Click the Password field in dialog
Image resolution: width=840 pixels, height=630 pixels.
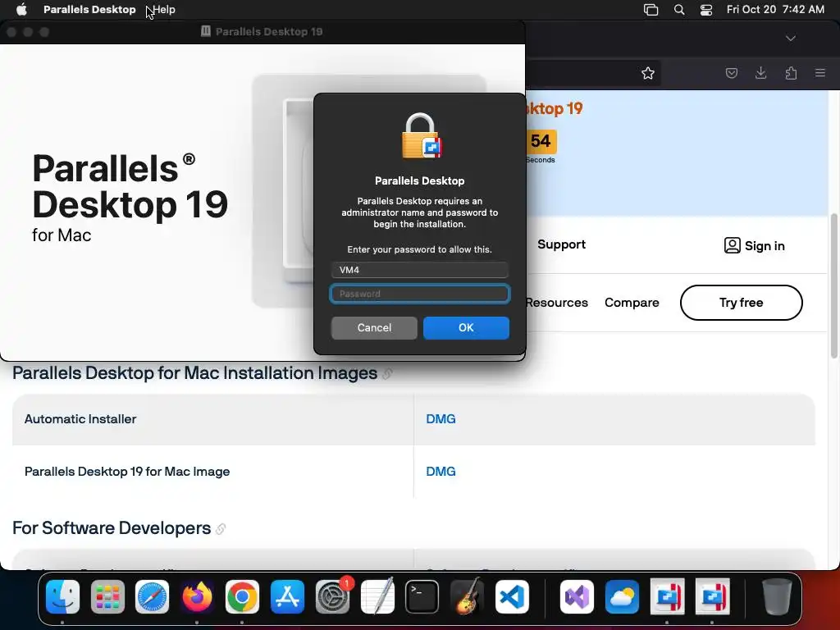click(x=420, y=294)
